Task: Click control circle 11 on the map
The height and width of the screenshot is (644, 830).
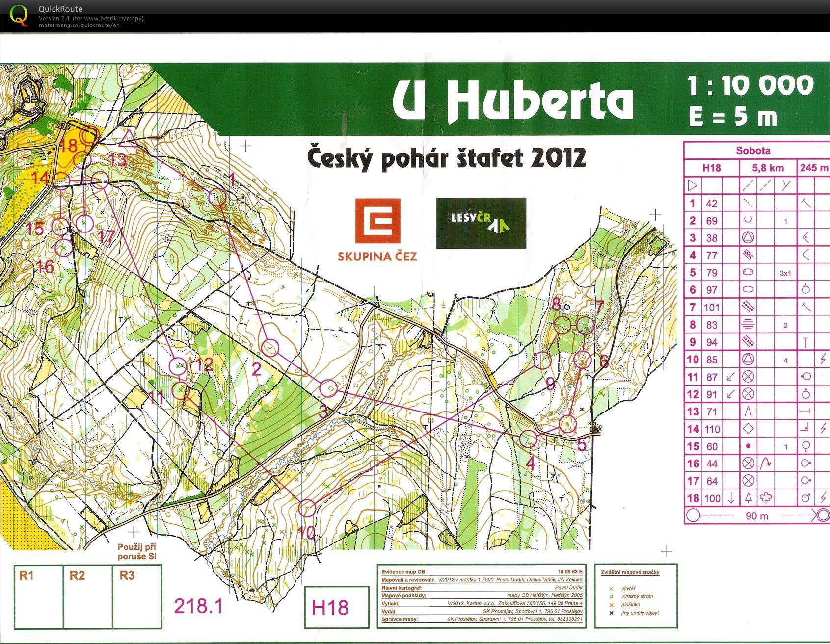Action: [181, 390]
